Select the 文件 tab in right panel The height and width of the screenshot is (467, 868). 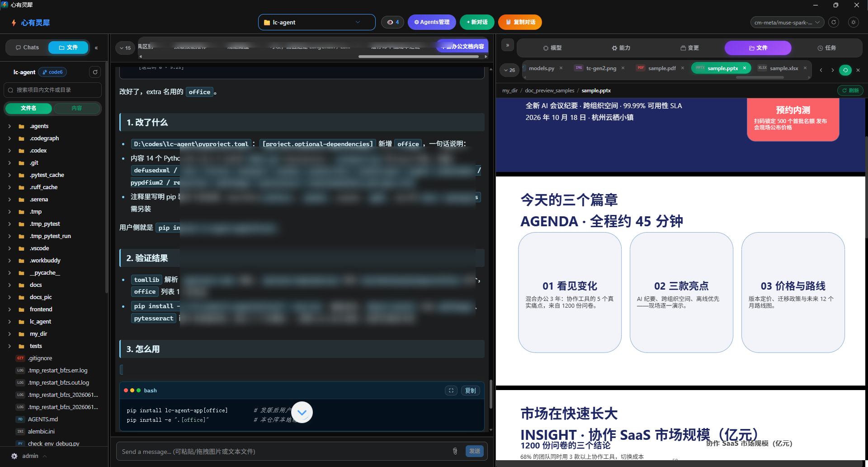(x=758, y=48)
